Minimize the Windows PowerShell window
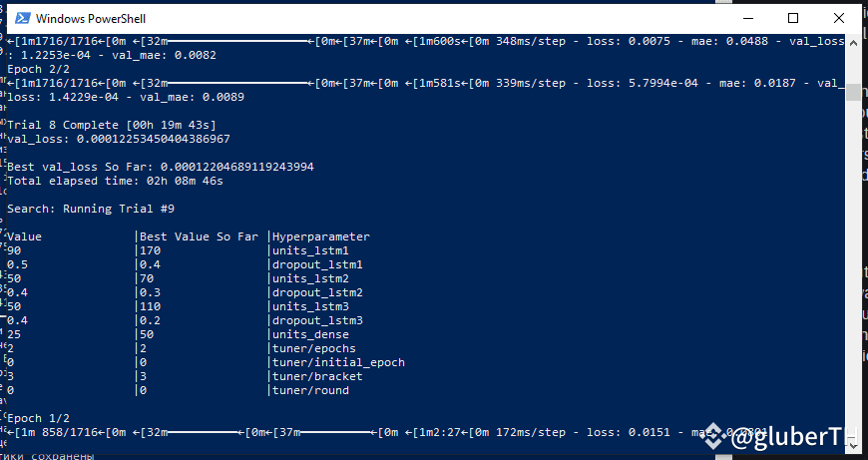This screenshot has height=460, width=868. coord(747,18)
